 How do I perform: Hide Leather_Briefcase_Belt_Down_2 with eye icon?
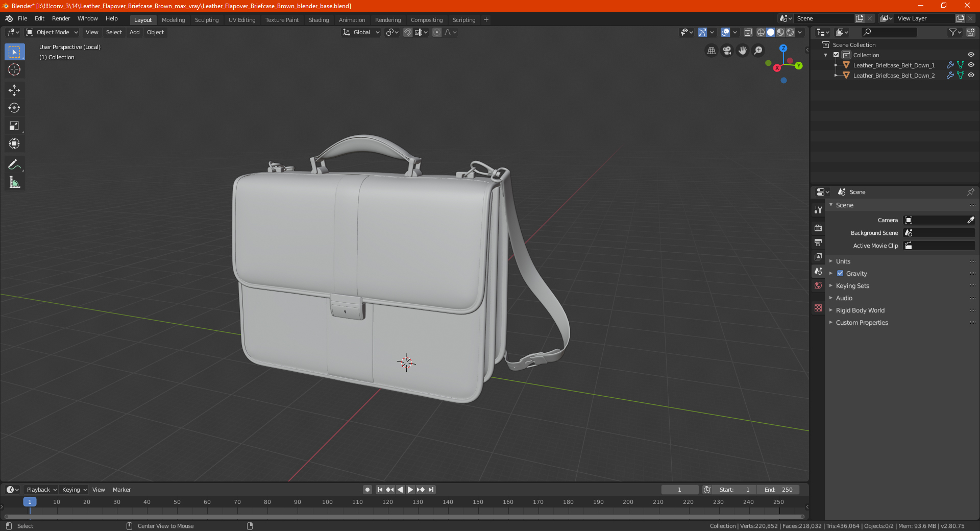[971, 76]
